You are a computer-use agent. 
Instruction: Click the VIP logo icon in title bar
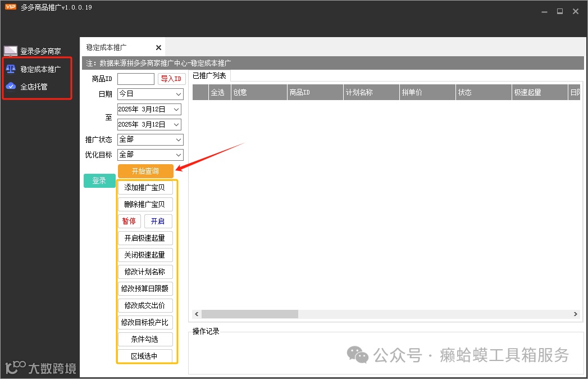11,7
